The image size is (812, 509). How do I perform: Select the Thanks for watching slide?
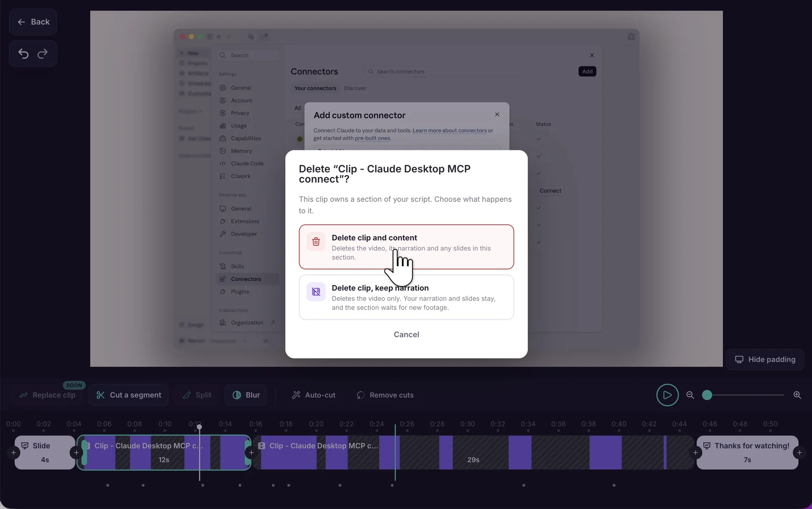click(x=747, y=452)
